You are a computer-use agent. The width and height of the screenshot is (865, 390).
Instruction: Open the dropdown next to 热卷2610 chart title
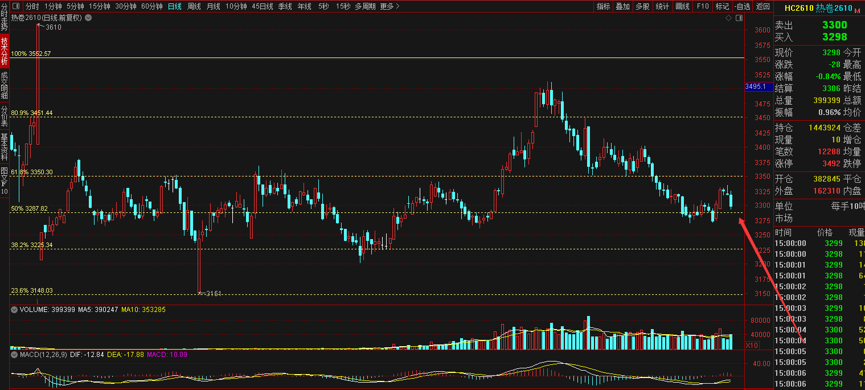89,18
